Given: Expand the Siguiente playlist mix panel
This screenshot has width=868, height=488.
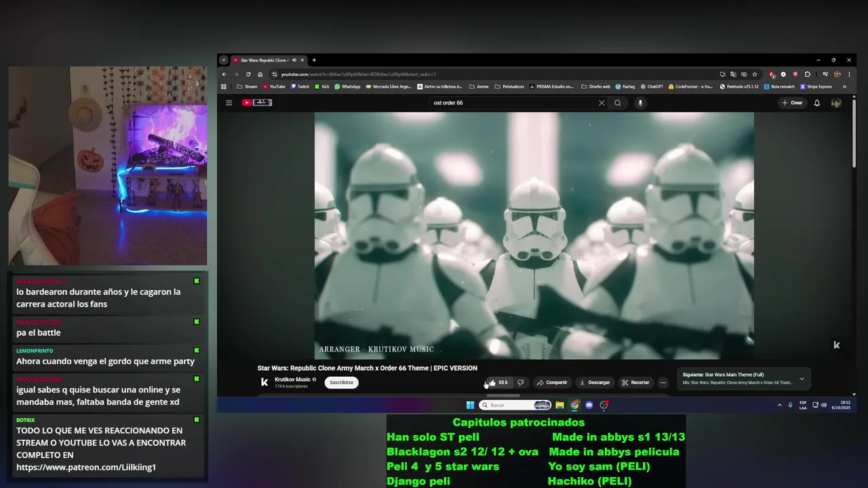Looking at the screenshot, I should pyautogui.click(x=802, y=379).
